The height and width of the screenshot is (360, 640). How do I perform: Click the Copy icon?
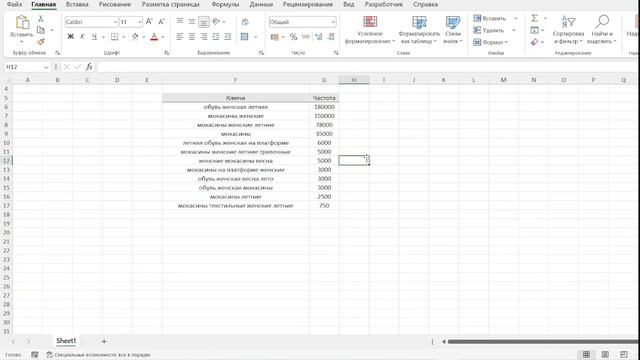[40, 30]
